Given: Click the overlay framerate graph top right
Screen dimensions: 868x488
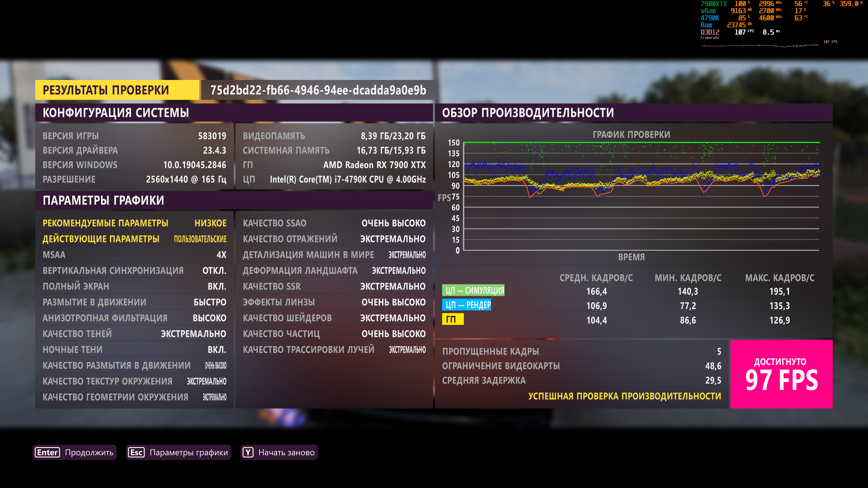Looking at the screenshot, I should 759,45.
